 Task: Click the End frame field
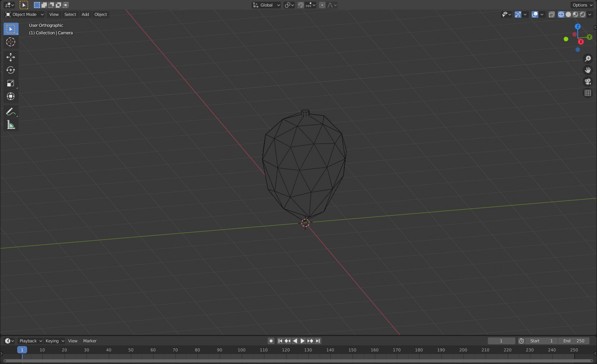pos(574,341)
